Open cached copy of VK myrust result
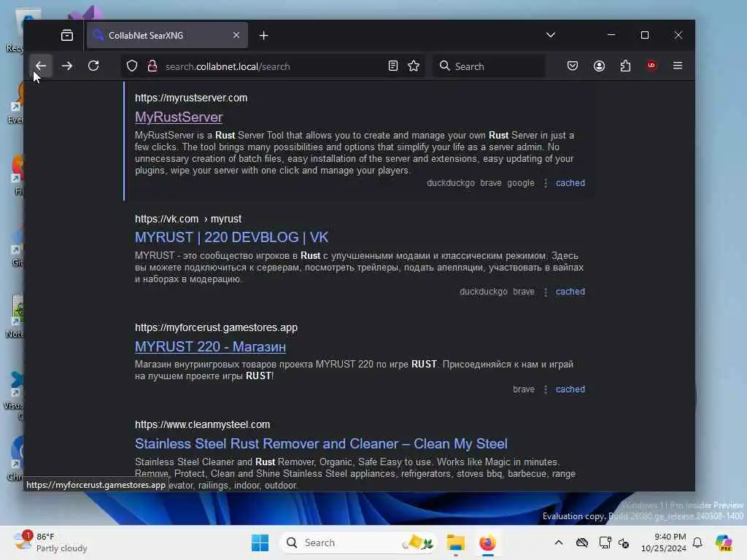The height and width of the screenshot is (560, 747). coord(570,292)
